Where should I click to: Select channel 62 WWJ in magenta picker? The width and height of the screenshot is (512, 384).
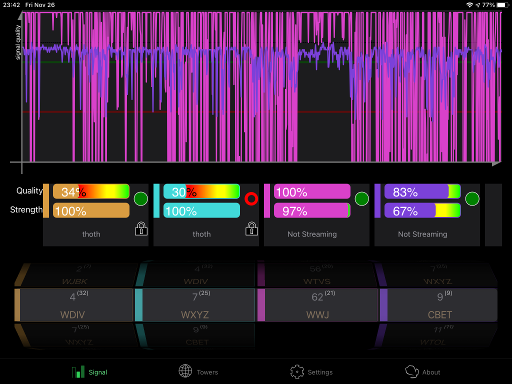pos(318,305)
